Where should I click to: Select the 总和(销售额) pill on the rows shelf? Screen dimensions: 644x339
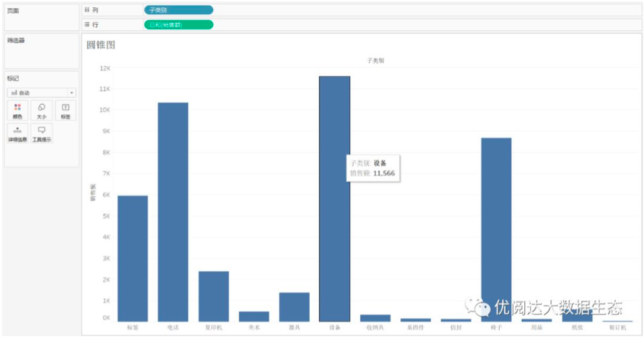(x=178, y=25)
